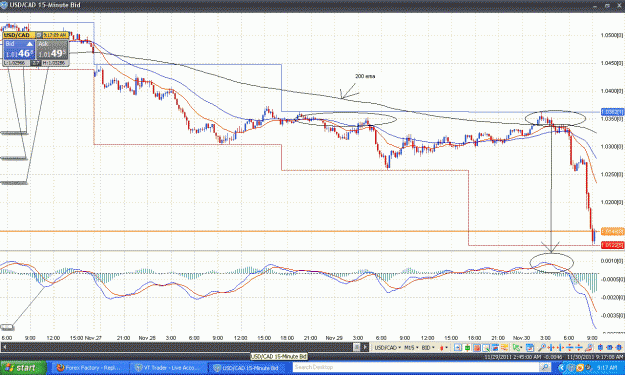625x375 pixels.
Task: Click the Search Desktop input field
Action: pyautogui.click(x=415, y=367)
